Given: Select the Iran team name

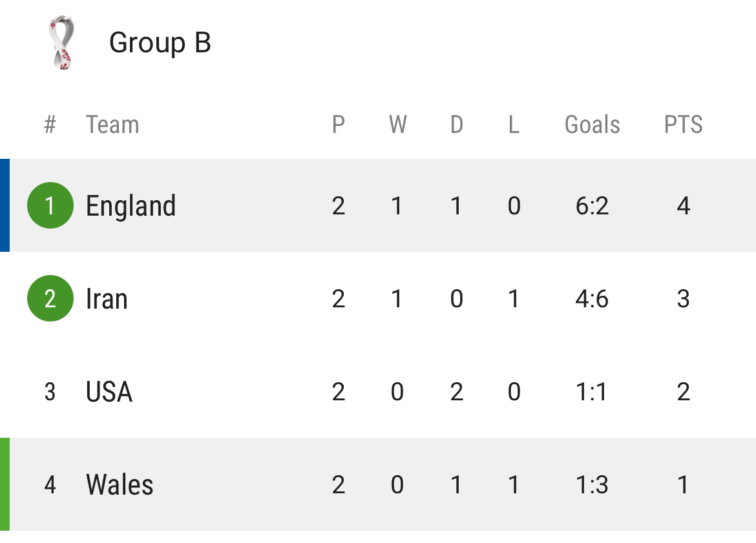Looking at the screenshot, I should [x=107, y=299].
